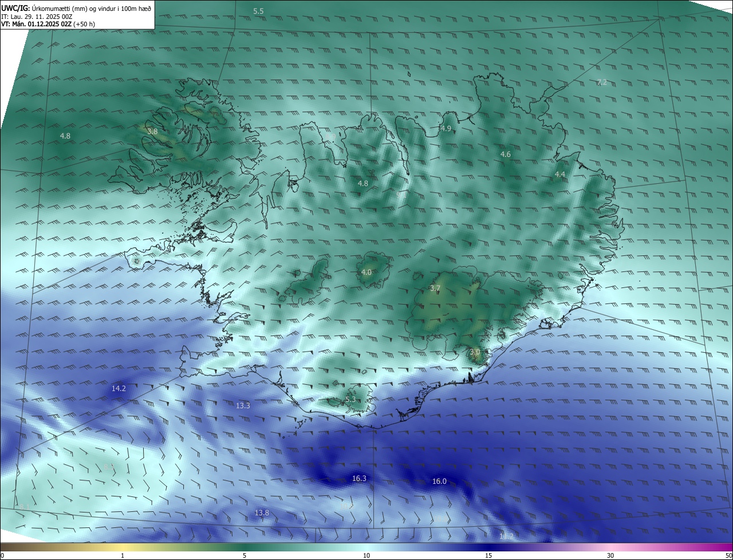This screenshot has width=733, height=560.
Task: Click the 13.3 value label
Action: point(243,405)
